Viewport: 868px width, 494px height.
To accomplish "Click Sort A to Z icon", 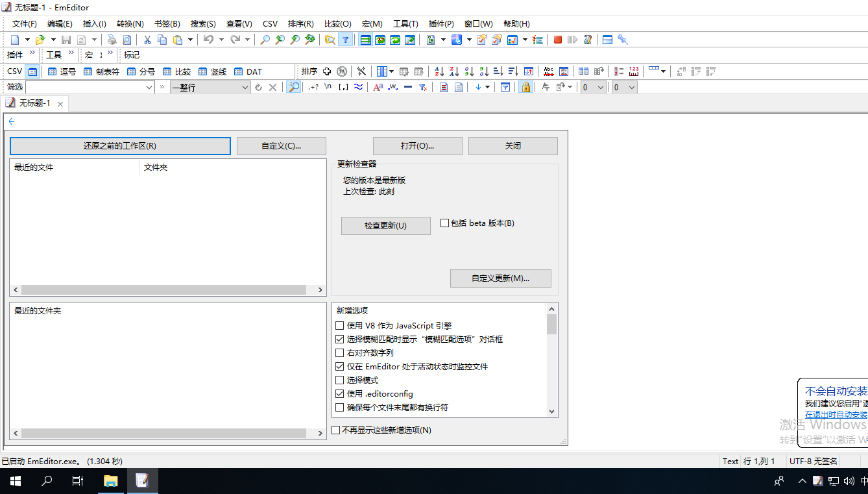I will tap(439, 71).
